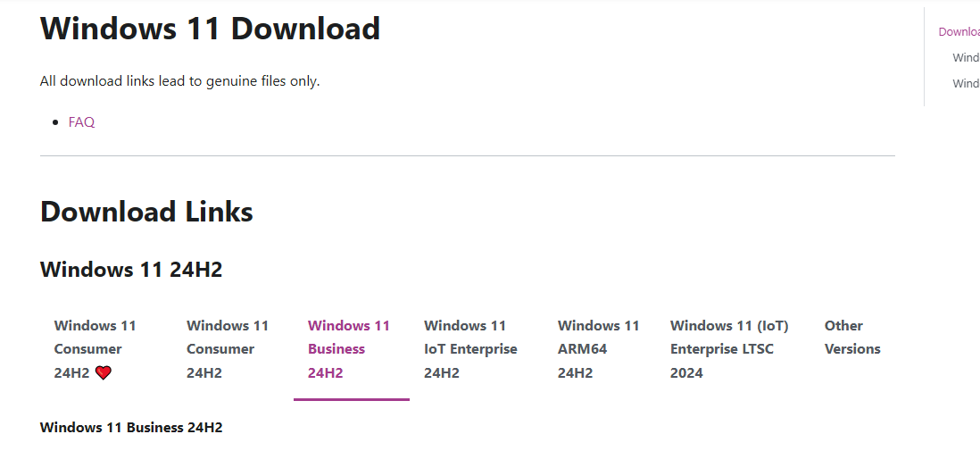
Task: Click the Download Links section heading
Action: pos(146,212)
